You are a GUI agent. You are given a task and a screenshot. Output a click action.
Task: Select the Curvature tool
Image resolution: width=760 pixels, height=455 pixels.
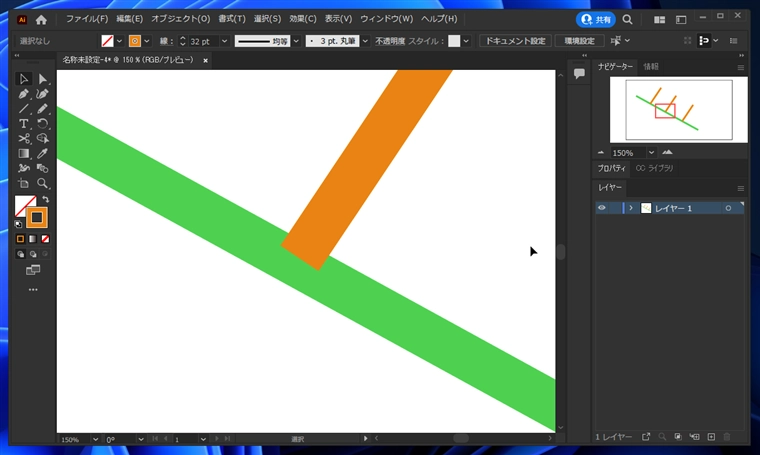[x=43, y=94]
